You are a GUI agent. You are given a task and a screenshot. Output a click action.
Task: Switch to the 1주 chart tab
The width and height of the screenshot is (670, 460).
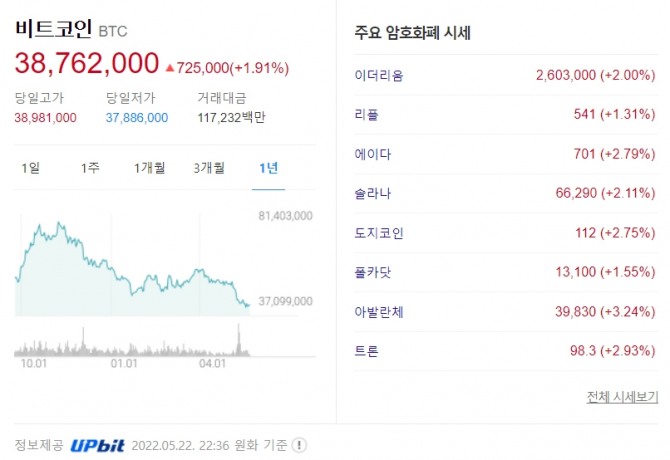[90, 168]
